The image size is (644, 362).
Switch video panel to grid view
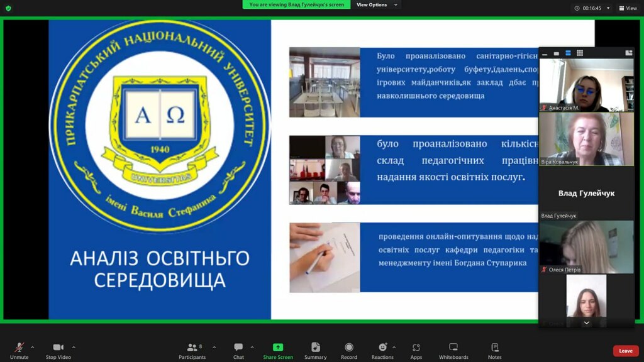tap(580, 53)
